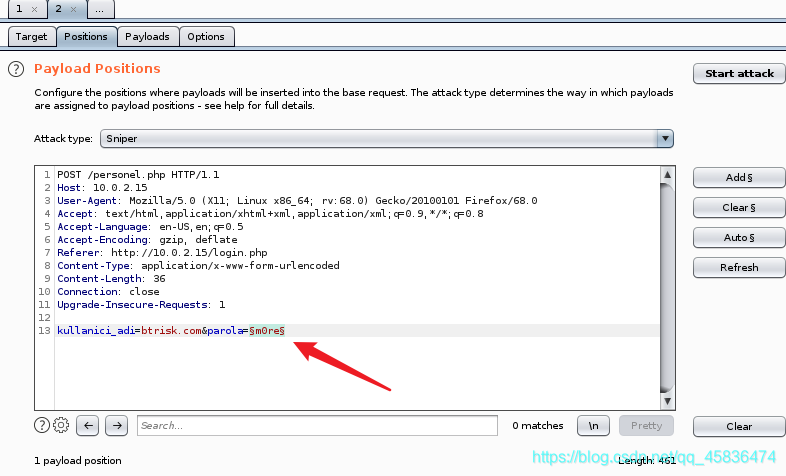Viewport: 786px width, 476px height.
Task: Focus the Search input field
Action: (x=317, y=425)
